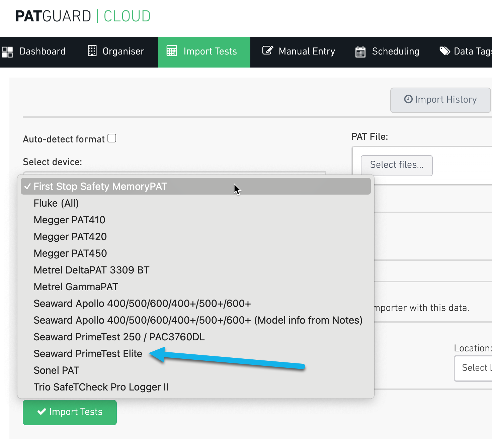Choose Metrel GammaPAT device
The image size is (492, 448).
[x=196, y=287]
